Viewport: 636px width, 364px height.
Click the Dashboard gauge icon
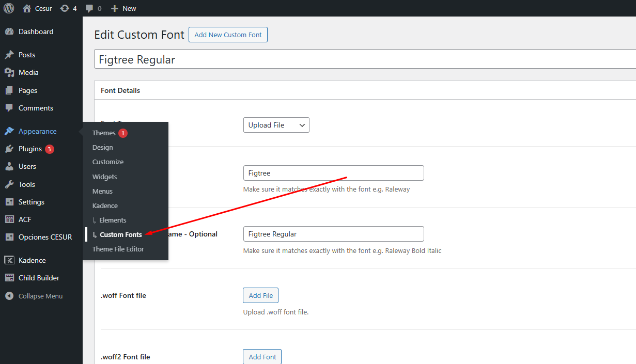[9, 31]
